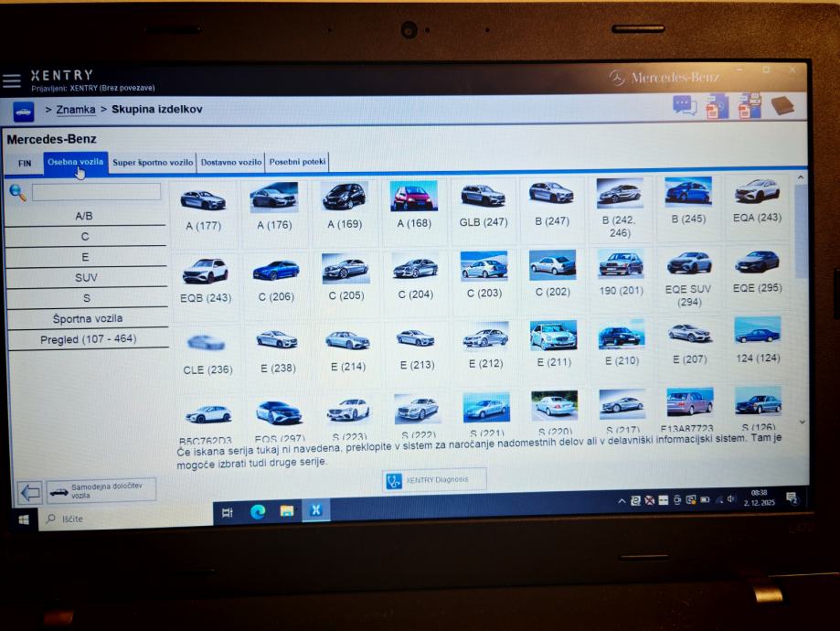Switch to the FIN tab

click(25, 164)
